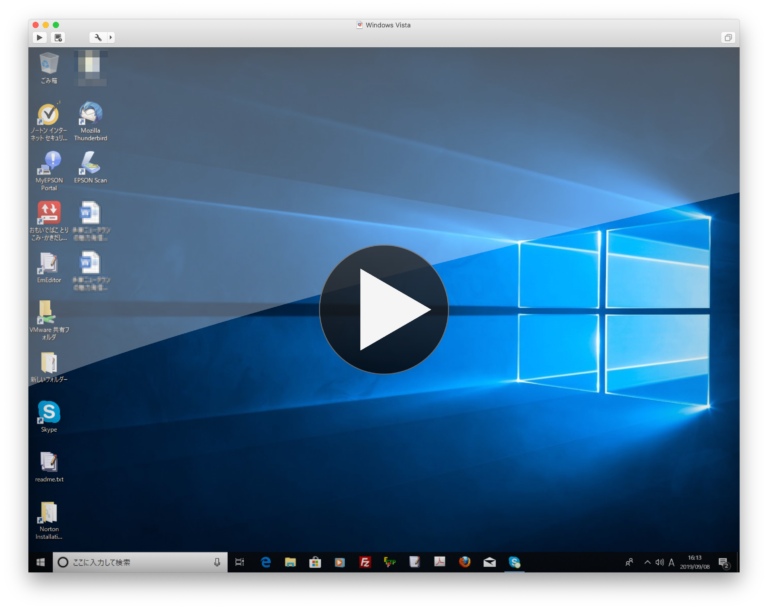Open the Action Center notification icon
768x610 pixels.
click(x=723, y=562)
